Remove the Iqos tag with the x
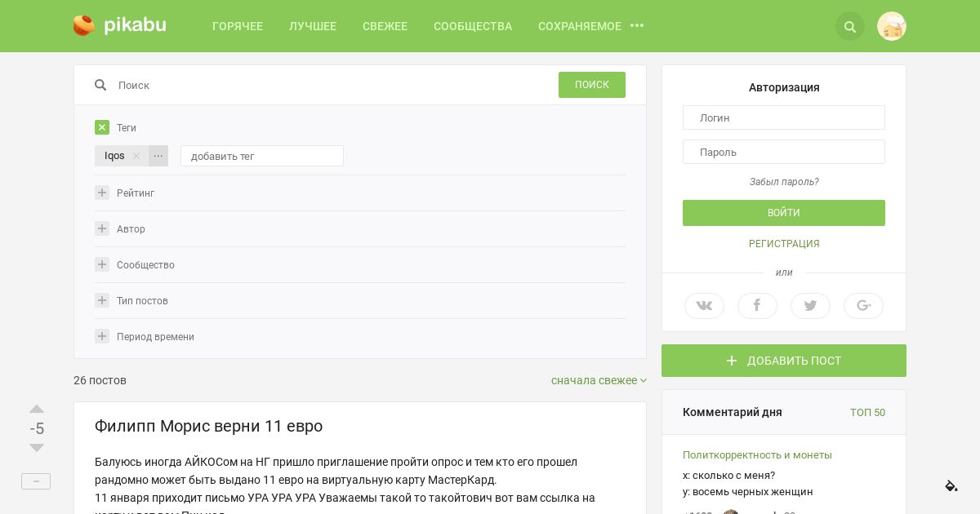The image size is (980, 514). (136, 156)
